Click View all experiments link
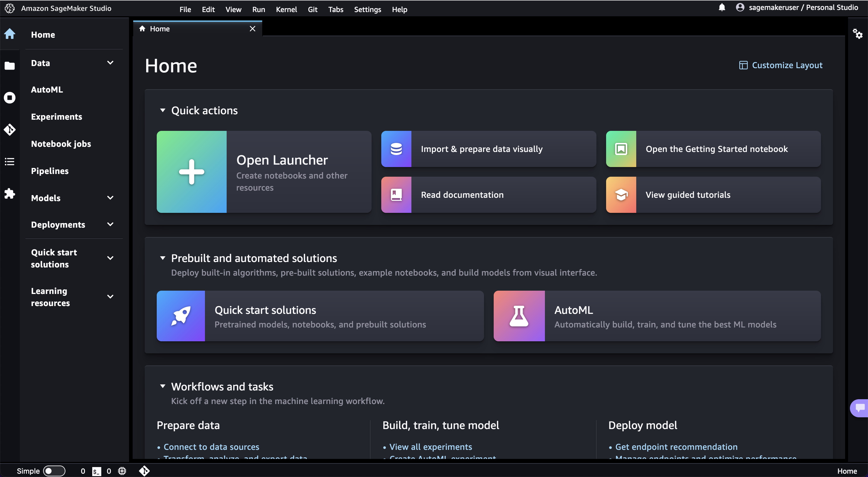This screenshot has width=868, height=477. point(431,447)
